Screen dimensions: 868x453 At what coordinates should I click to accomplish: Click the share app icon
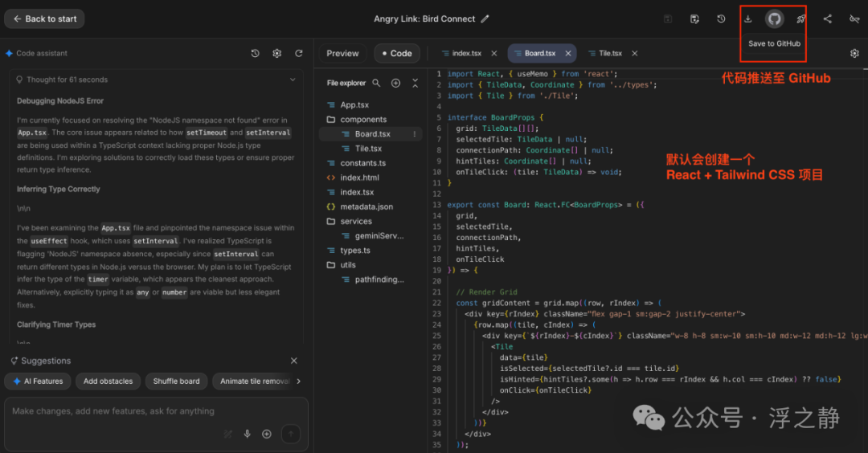pyautogui.click(x=827, y=18)
